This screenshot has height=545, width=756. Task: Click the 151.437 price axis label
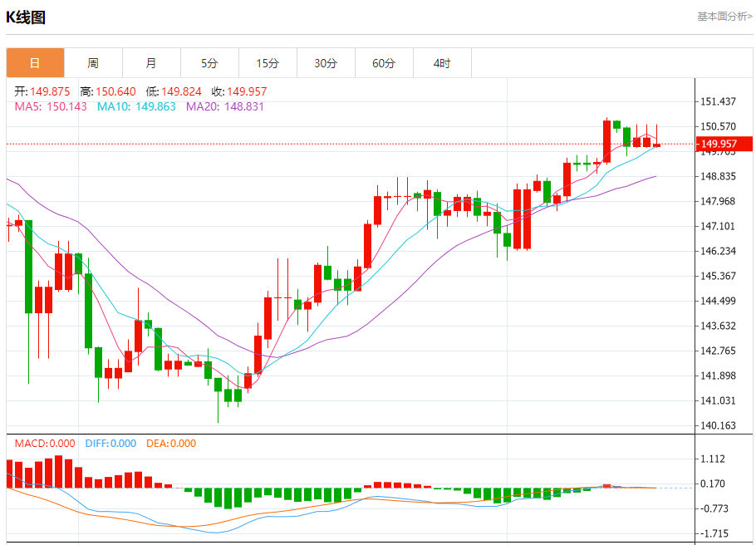click(x=718, y=101)
